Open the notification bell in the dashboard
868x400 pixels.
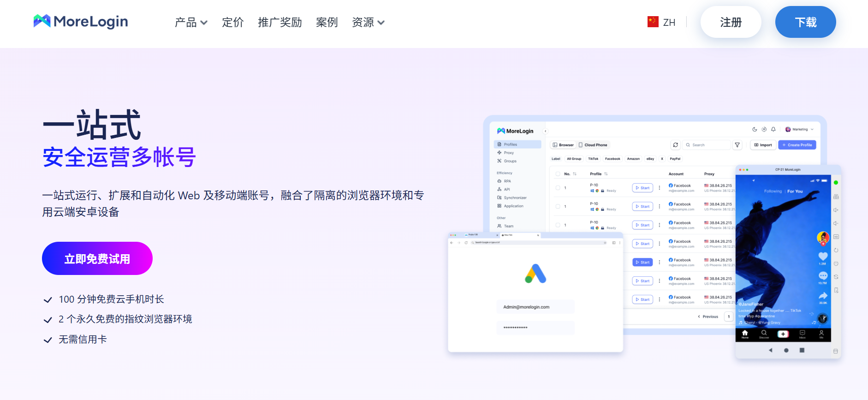click(773, 130)
